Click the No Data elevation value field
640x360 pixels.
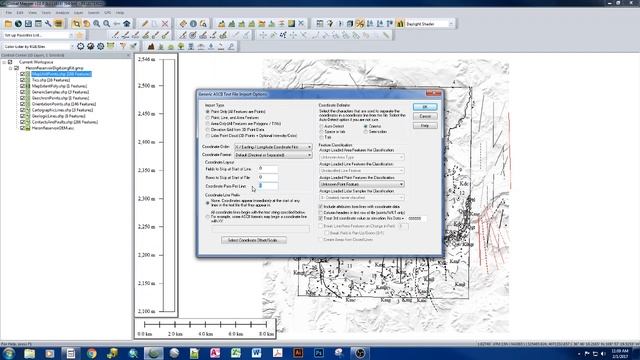click(x=416, y=219)
